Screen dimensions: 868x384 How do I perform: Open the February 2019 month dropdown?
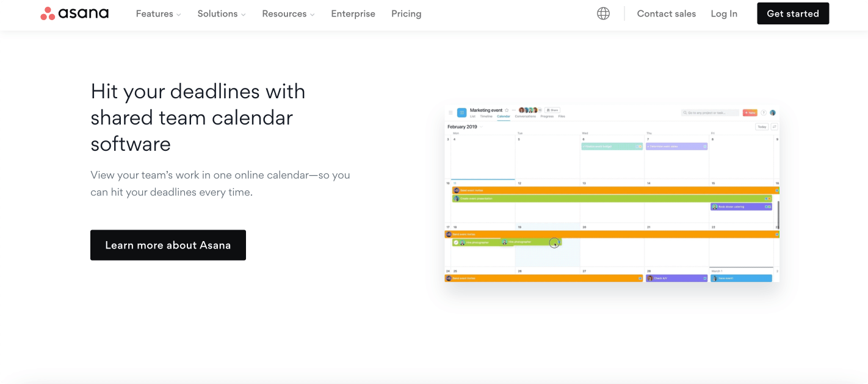[481, 126]
